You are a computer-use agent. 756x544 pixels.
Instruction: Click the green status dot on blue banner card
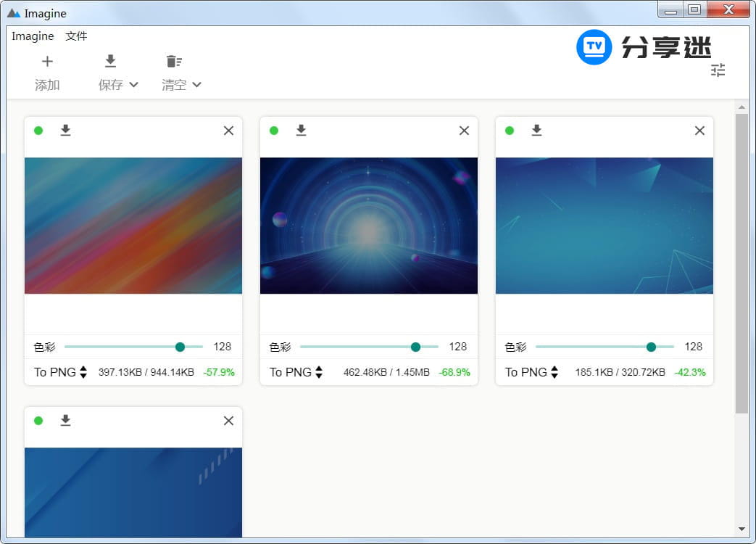coord(38,421)
